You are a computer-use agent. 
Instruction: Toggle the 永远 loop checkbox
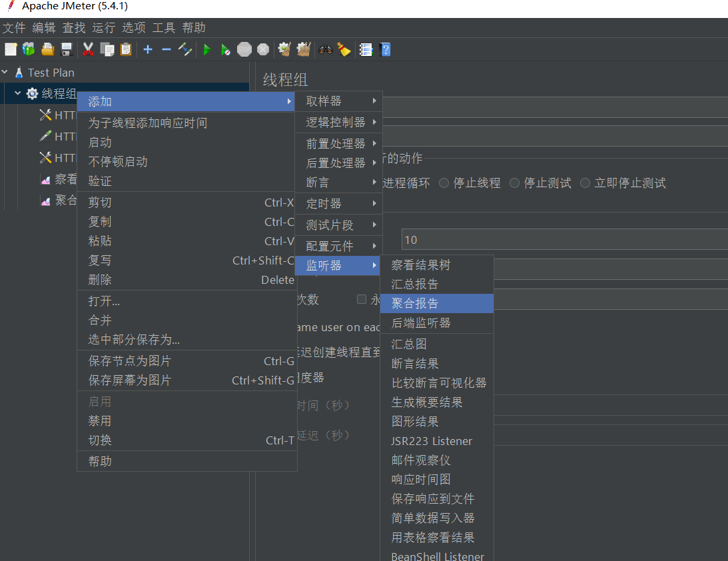[x=362, y=299]
